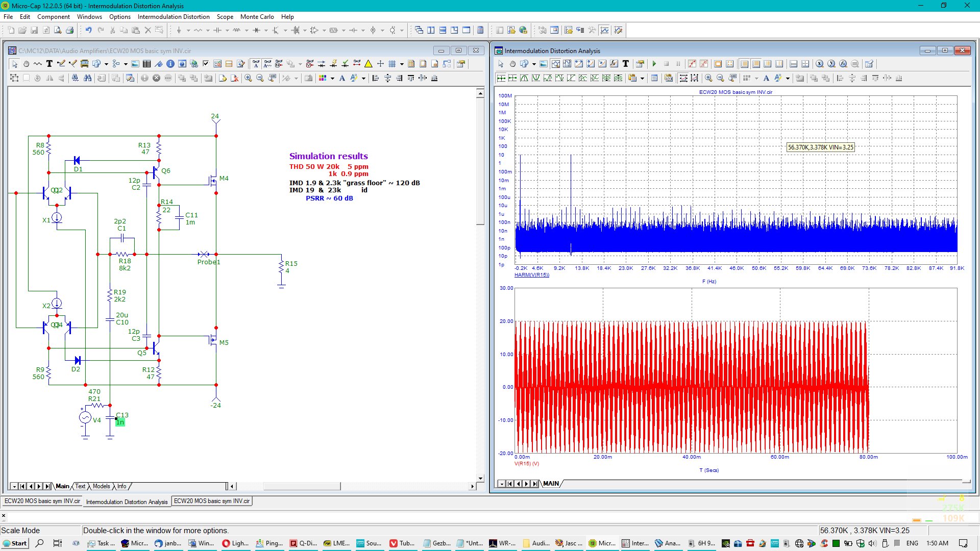Click the HARM(V(R15)) plot label link
Screen dimensions: 980x551
(x=532, y=275)
